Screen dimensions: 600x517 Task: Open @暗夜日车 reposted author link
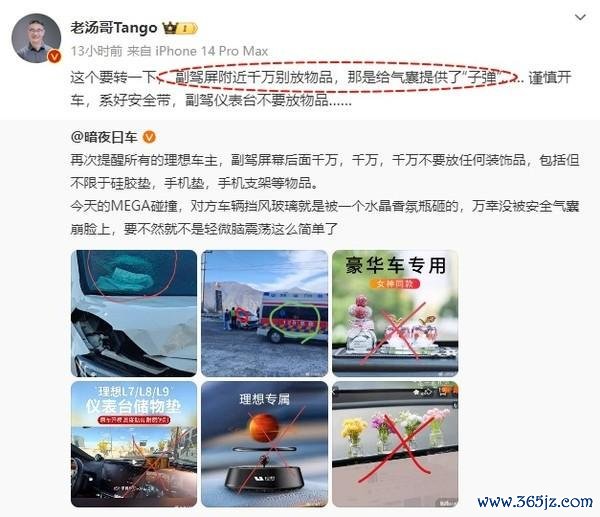[x=104, y=137]
